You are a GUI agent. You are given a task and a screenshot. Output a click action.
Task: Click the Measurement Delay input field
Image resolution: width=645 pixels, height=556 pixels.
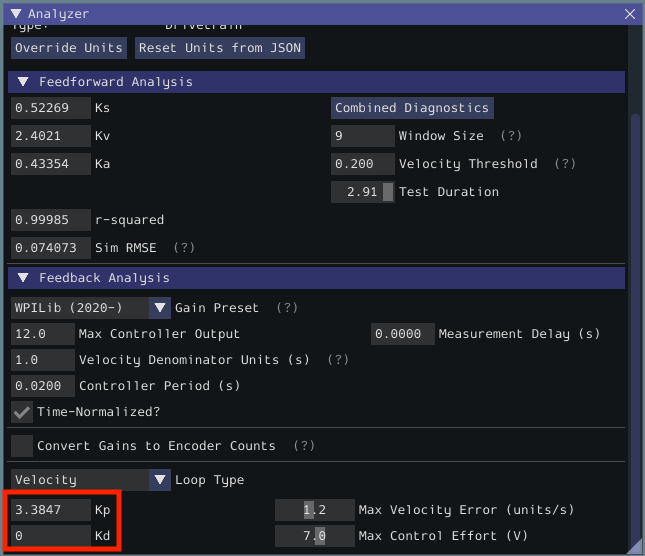403,334
